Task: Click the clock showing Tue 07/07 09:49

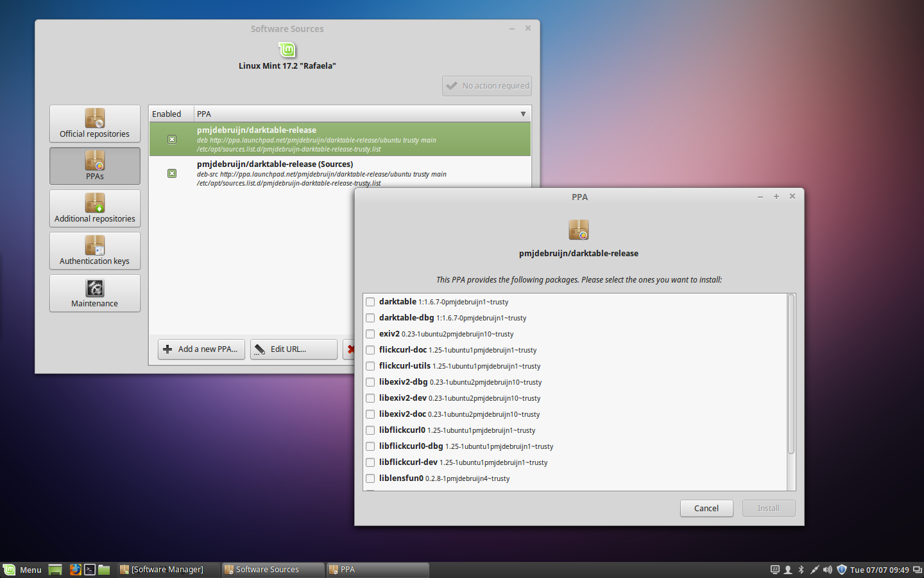Action: tap(880, 570)
